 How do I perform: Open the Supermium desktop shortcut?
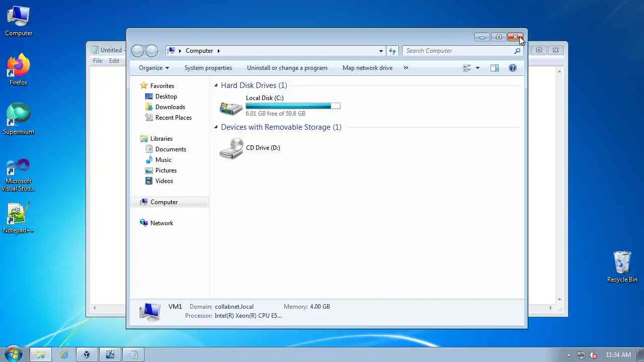(19, 119)
